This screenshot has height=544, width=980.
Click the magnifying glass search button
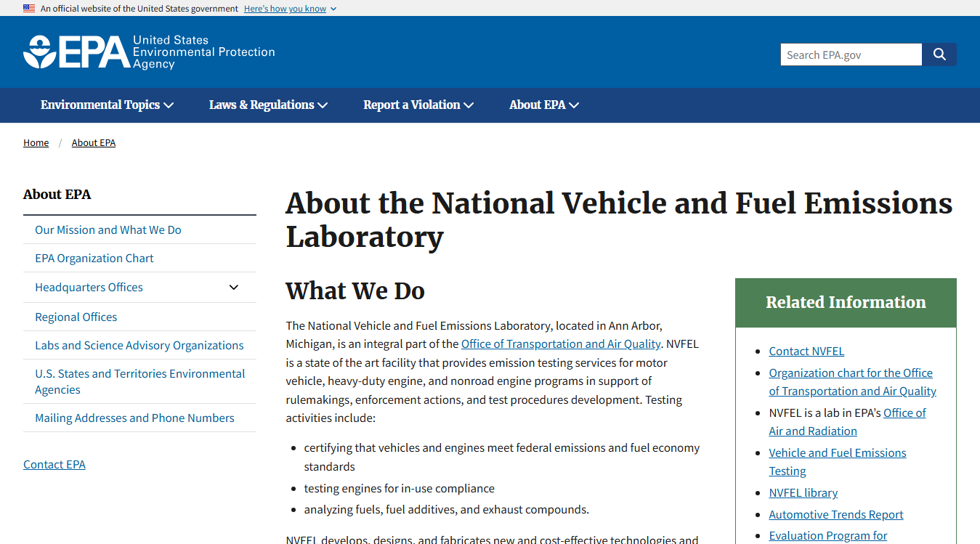pyautogui.click(x=939, y=54)
